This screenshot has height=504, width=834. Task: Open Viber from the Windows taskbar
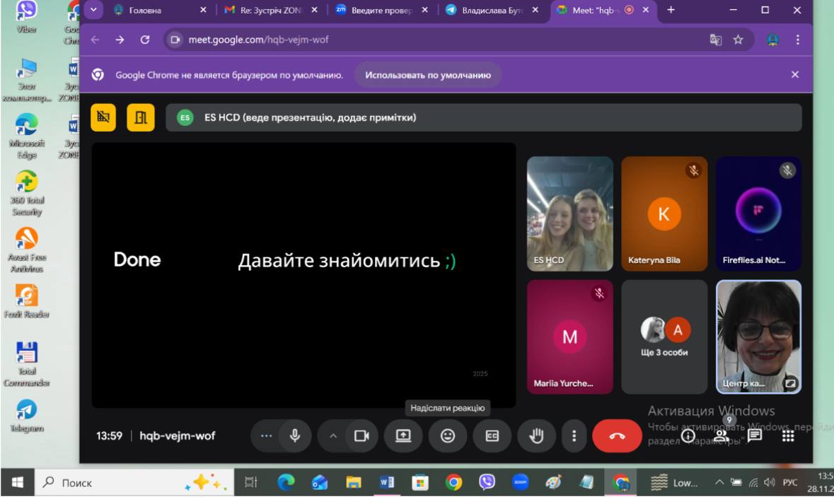coord(487,483)
